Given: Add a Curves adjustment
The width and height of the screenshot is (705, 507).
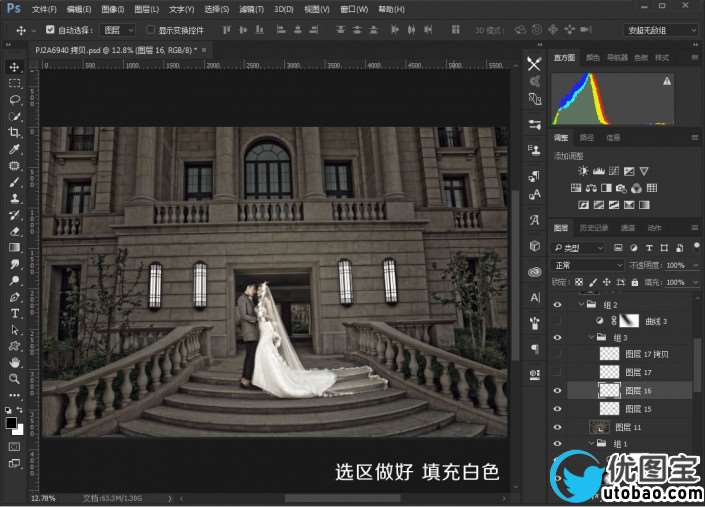Looking at the screenshot, I should click(614, 171).
